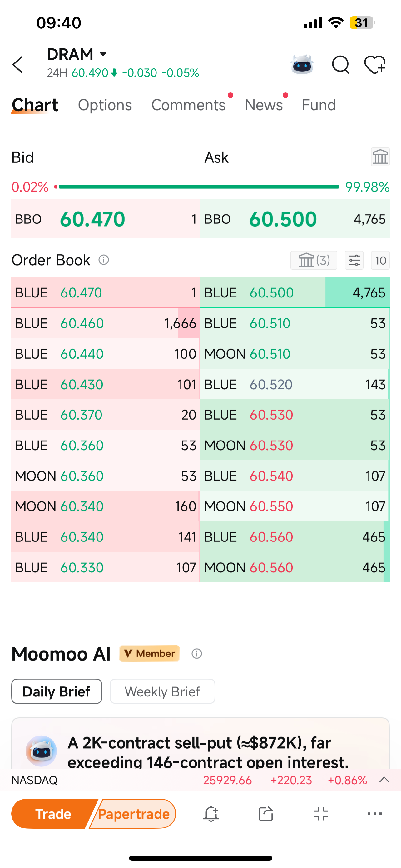
Task: Tap the BLUE ask row at 60.520
Action: (x=295, y=384)
